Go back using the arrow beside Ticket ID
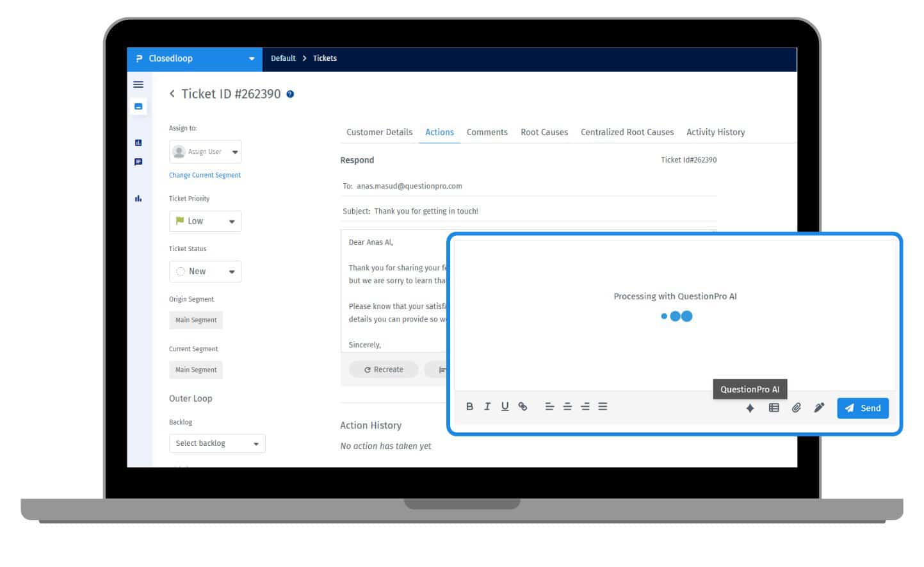This screenshot has width=924, height=567. [x=172, y=94]
